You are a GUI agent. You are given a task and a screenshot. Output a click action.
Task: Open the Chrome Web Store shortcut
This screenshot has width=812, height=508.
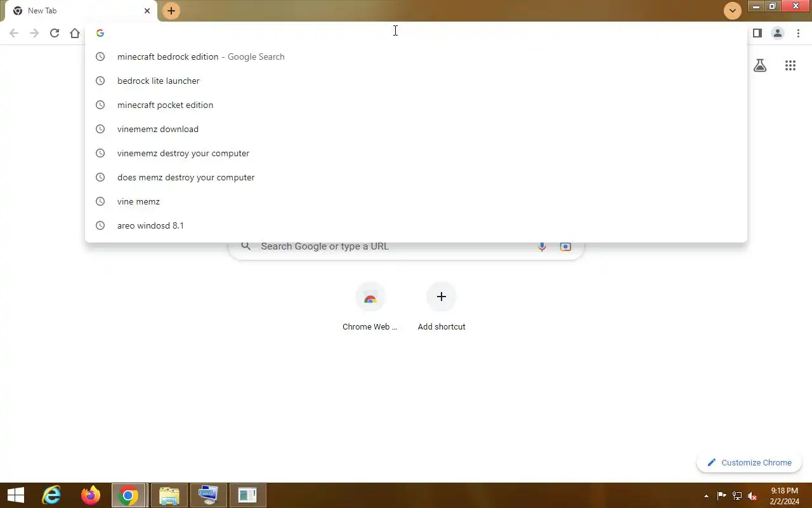click(370, 307)
